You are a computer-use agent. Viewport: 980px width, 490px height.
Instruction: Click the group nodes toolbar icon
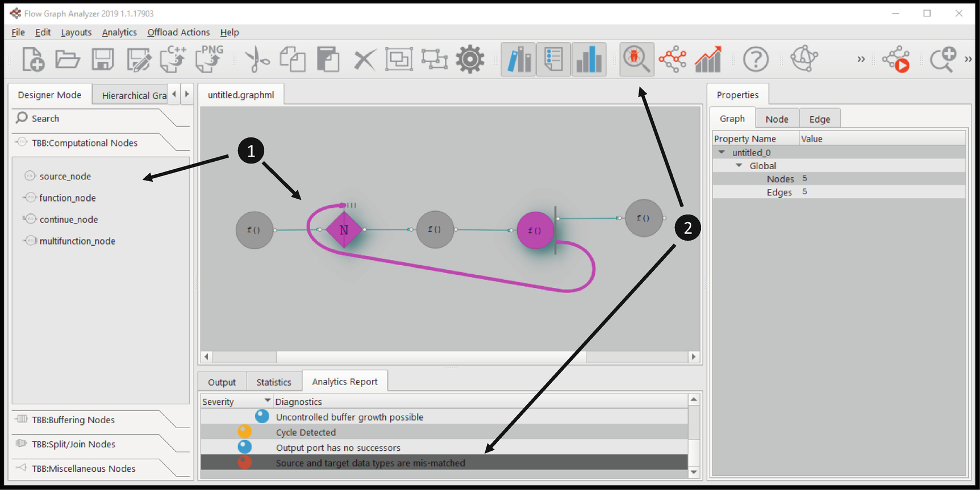pos(399,59)
